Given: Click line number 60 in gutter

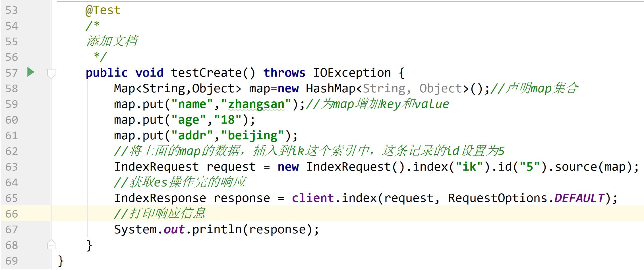Looking at the screenshot, I should click(12, 120).
